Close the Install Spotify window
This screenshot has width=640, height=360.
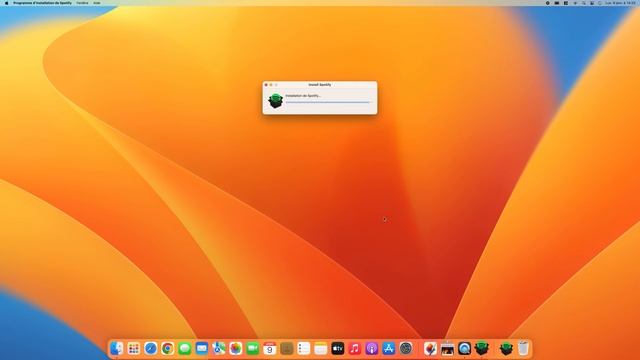pyautogui.click(x=266, y=85)
